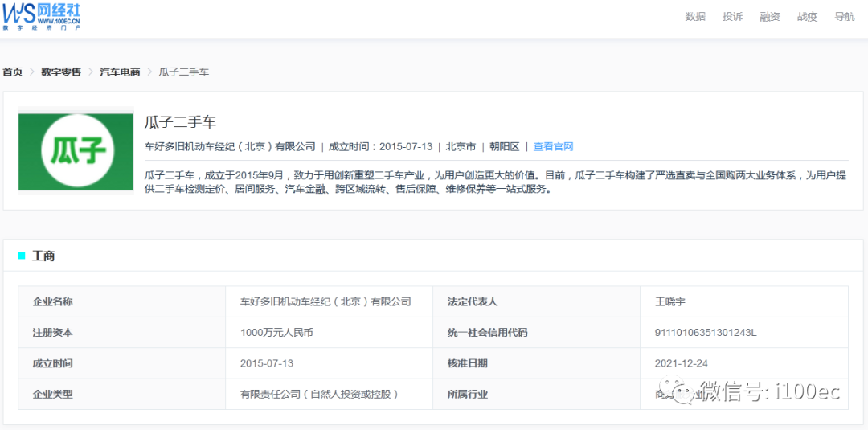
Task: Click 车好多旧机动车经纪 value in table
Action: pos(325,301)
